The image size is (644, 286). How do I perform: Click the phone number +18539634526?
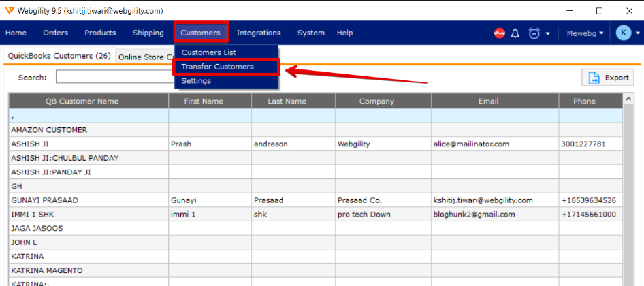[x=591, y=200]
